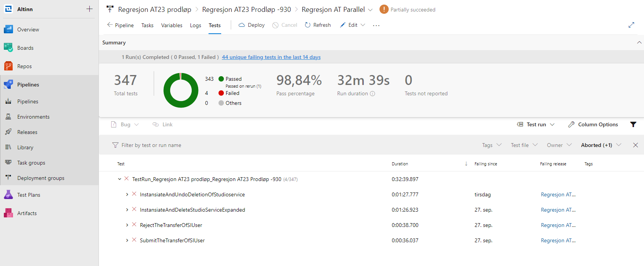Open Repos in the left navigation
The image size is (644, 266).
click(24, 66)
